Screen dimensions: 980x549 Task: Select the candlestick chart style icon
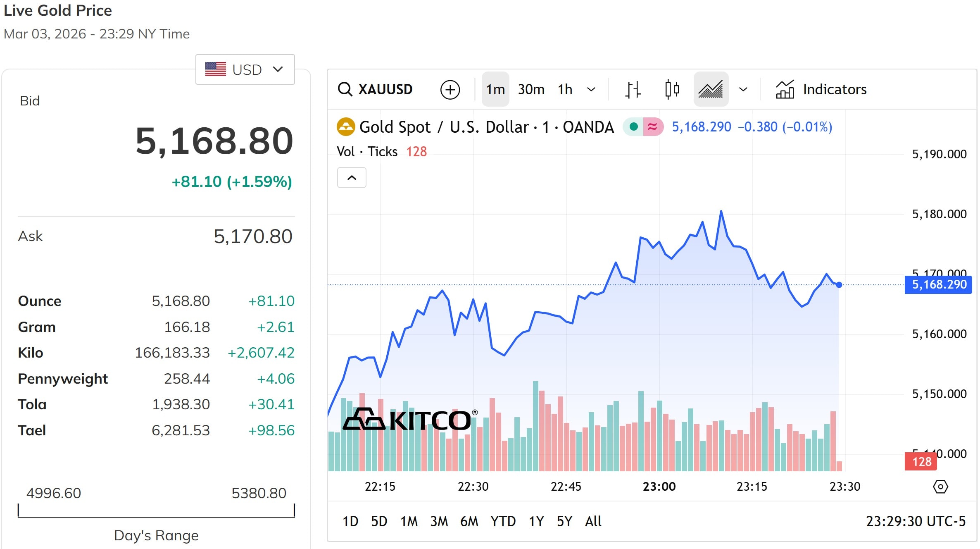[x=672, y=89]
